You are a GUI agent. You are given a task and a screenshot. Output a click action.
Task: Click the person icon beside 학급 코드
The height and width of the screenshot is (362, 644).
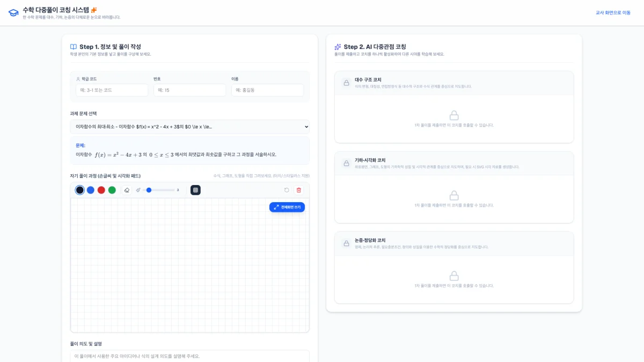coord(78,79)
